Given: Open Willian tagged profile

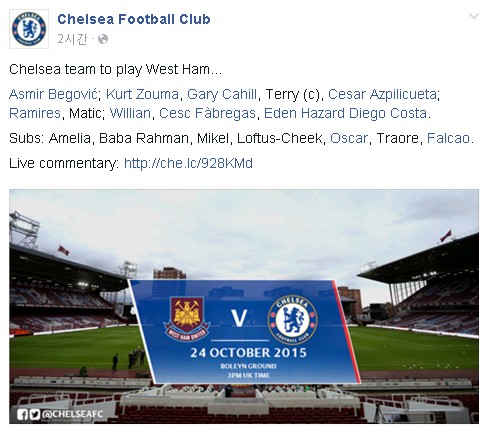Looking at the screenshot, I should (130, 113).
